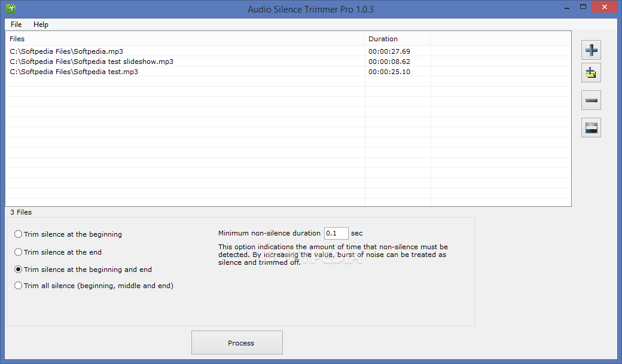This screenshot has width=622, height=364.
Task: Minimize the Audio Silence Trimmer window
Action: 567,7
